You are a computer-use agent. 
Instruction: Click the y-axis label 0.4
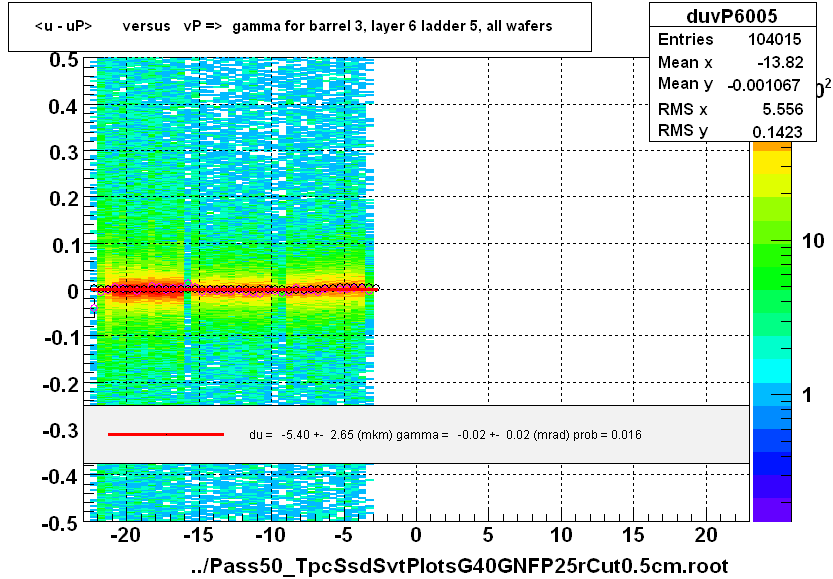(x=63, y=107)
